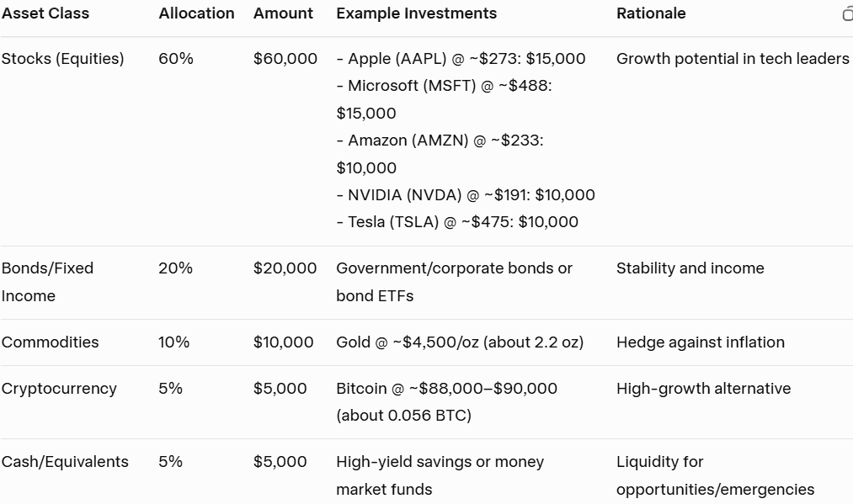Click the copy table icon
The height and width of the screenshot is (504, 853).
coord(847,13)
